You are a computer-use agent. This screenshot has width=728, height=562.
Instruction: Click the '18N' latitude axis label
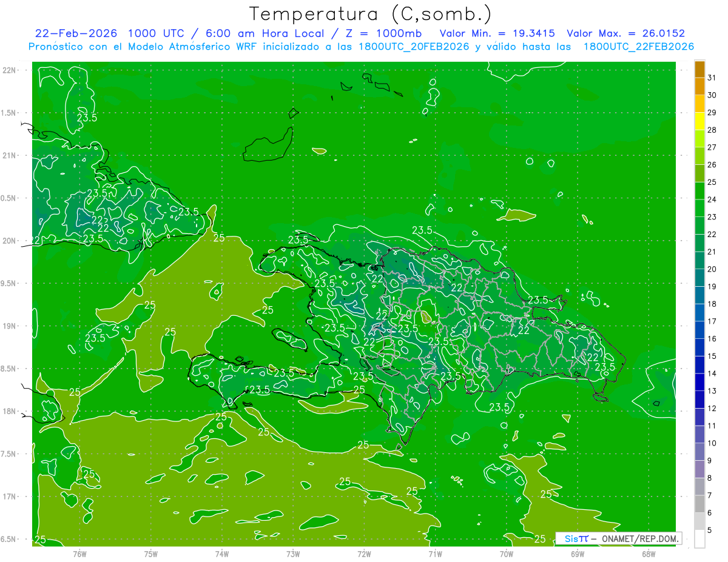10,411
